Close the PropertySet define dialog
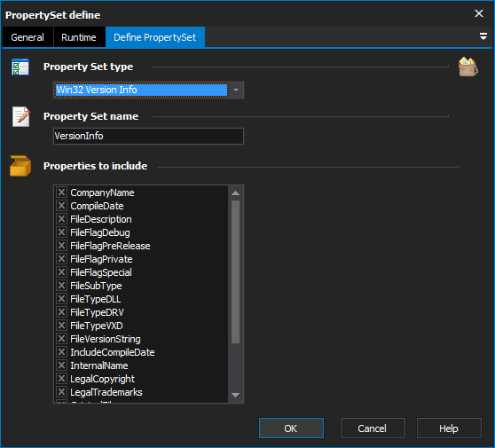The height and width of the screenshot is (448, 495). coord(478,13)
